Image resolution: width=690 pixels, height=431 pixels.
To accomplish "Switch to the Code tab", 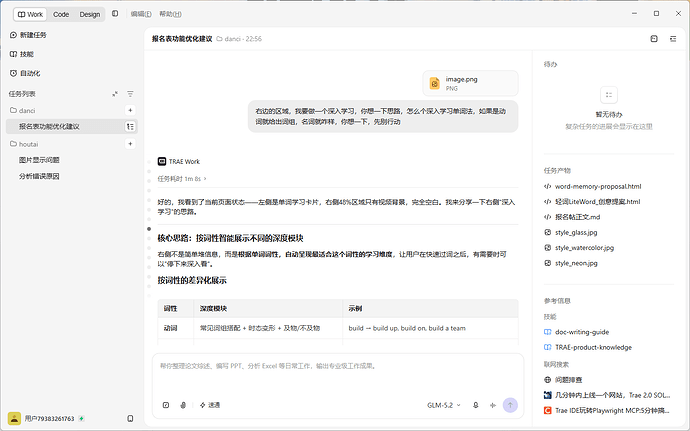I will point(61,14).
